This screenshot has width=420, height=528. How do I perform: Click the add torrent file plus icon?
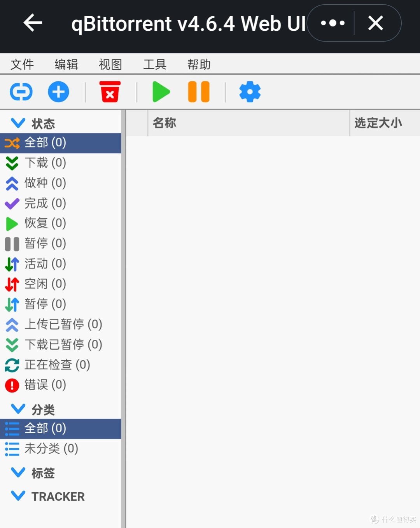click(x=58, y=92)
